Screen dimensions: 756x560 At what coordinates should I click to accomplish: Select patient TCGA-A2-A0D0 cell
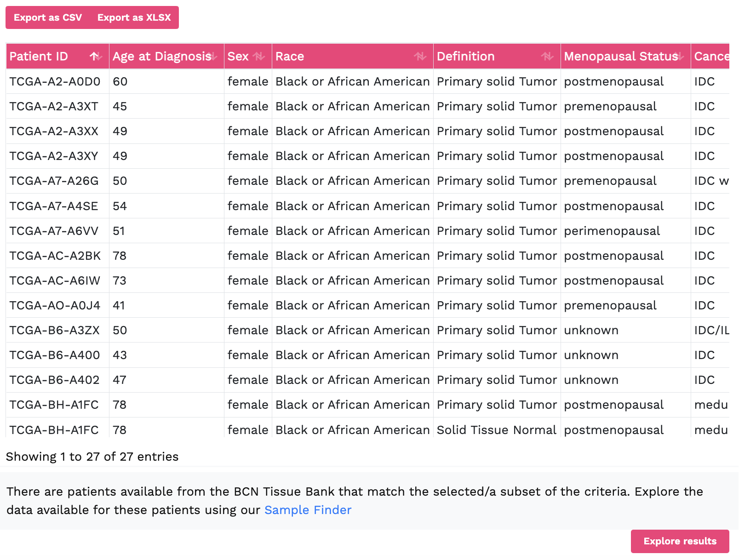[x=57, y=81]
